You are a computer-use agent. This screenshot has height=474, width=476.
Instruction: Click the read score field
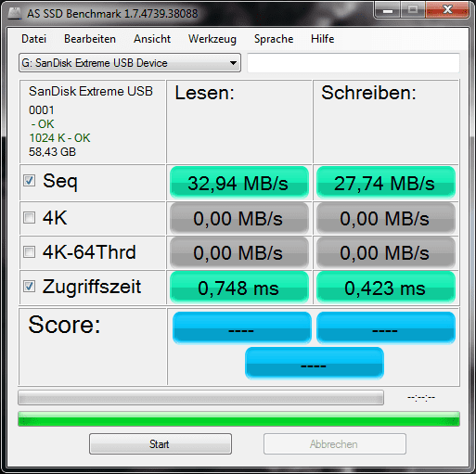tap(242, 327)
